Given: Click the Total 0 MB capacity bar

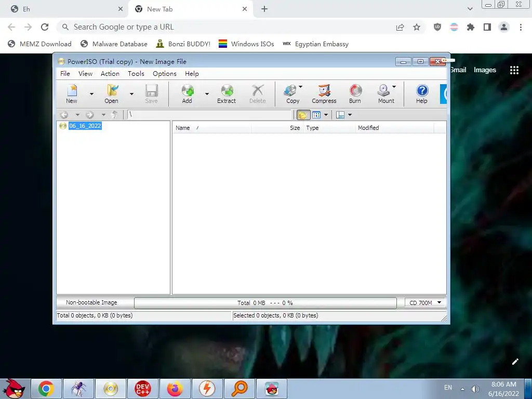Looking at the screenshot, I should (x=265, y=303).
